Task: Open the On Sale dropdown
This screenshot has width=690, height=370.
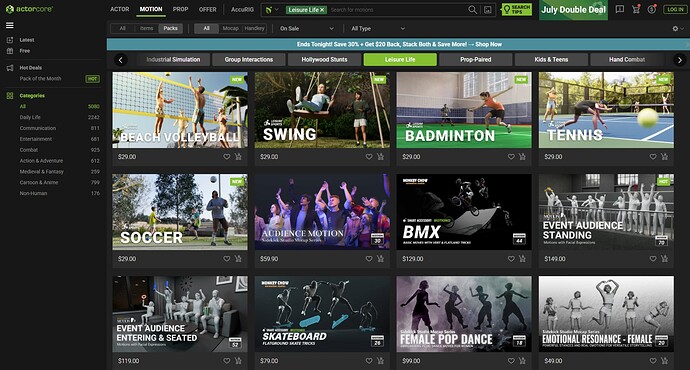Action: coord(307,29)
